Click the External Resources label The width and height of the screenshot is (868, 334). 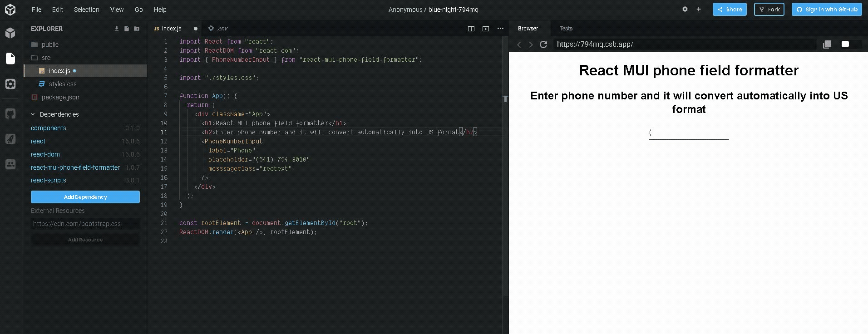[58, 211]
